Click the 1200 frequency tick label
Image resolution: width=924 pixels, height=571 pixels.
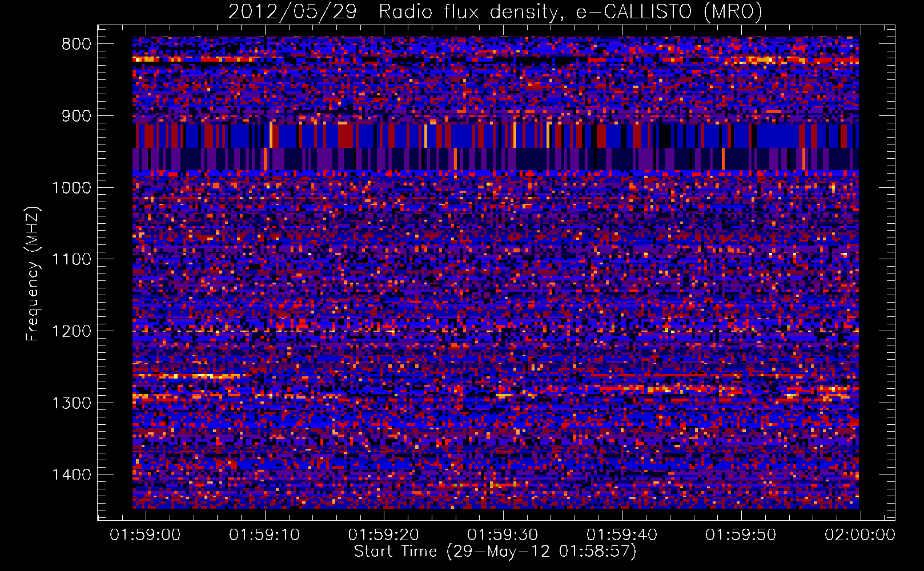[x=71, y=332]
